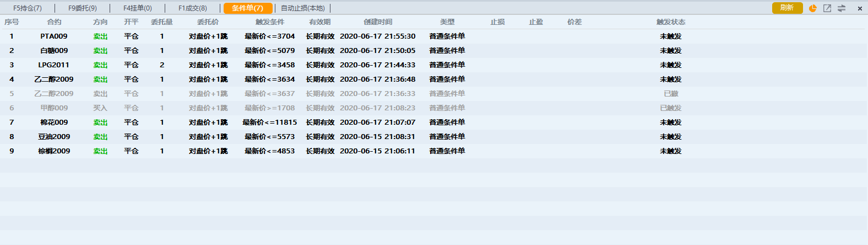The height and width of the screenshot is (245, 868).
Task: Switch to the F1成交(8) tab
Action: click(193, 8)
